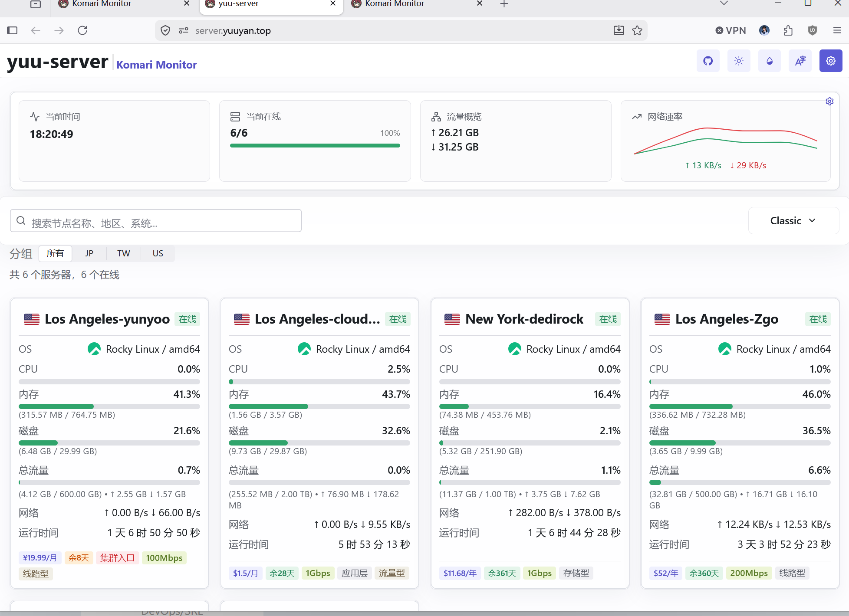Toggle the VPN indicator
Viewport: 849px width, 616px height.
pos(731,30)
